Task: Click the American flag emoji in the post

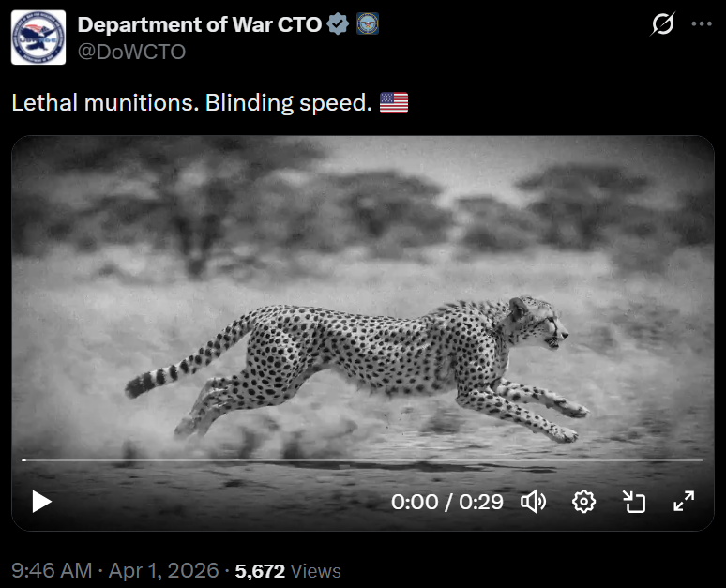Action: (x=394, y=103)
